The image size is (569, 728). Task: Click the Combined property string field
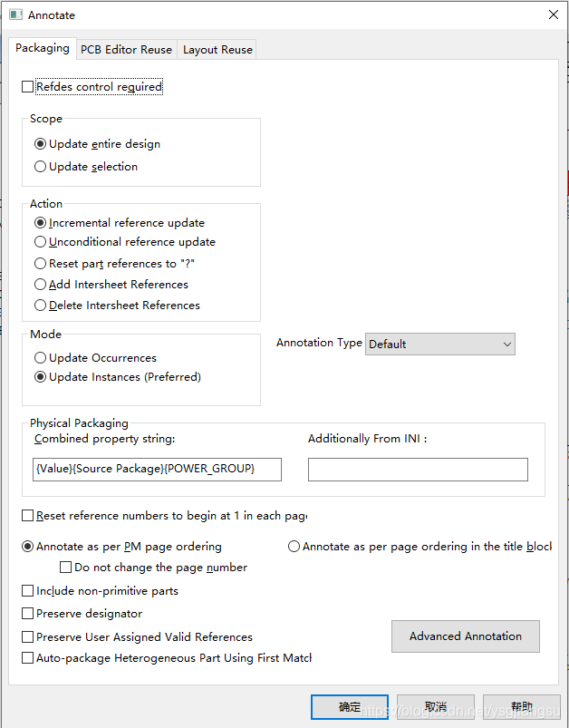(157, 469)
